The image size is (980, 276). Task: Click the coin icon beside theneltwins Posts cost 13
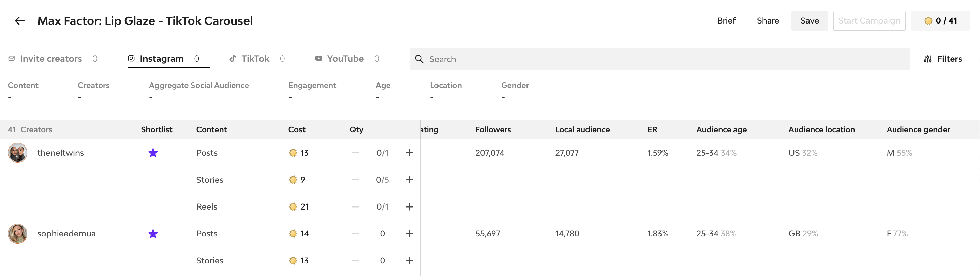click(293, 153)
